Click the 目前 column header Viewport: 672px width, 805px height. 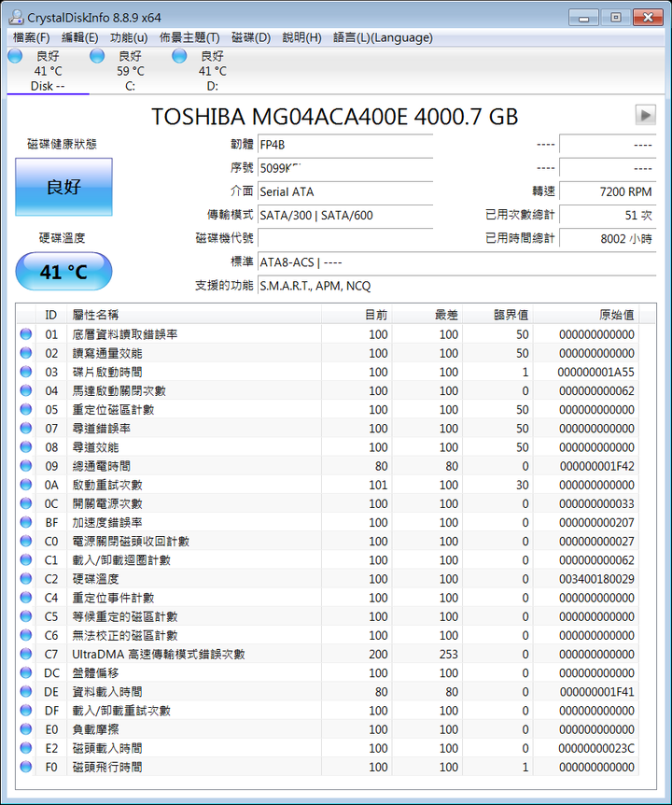[357, 315]
